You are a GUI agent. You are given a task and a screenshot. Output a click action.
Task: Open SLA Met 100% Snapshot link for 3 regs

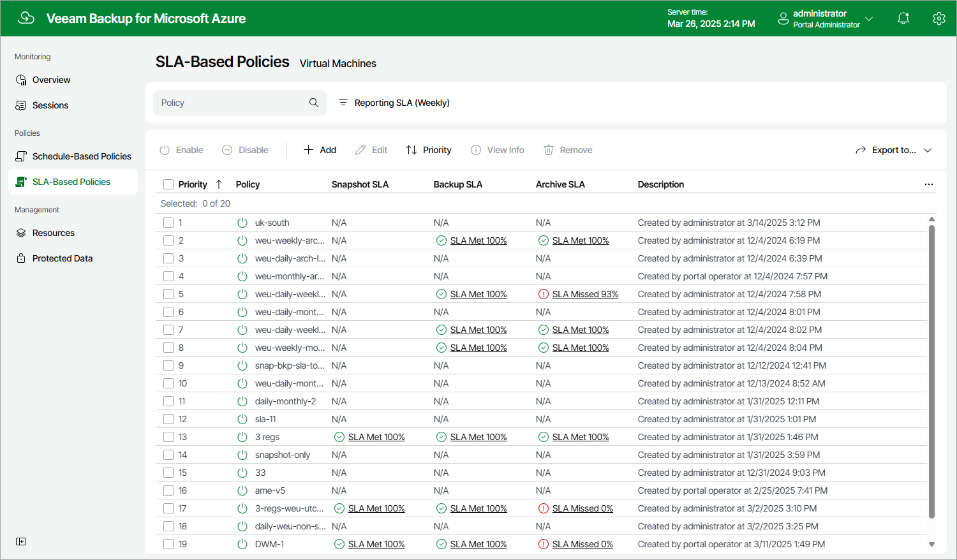376,437
